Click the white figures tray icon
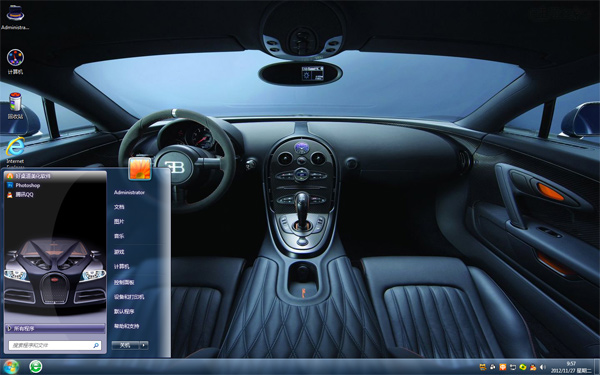600x375 pixels. (492, 367)
